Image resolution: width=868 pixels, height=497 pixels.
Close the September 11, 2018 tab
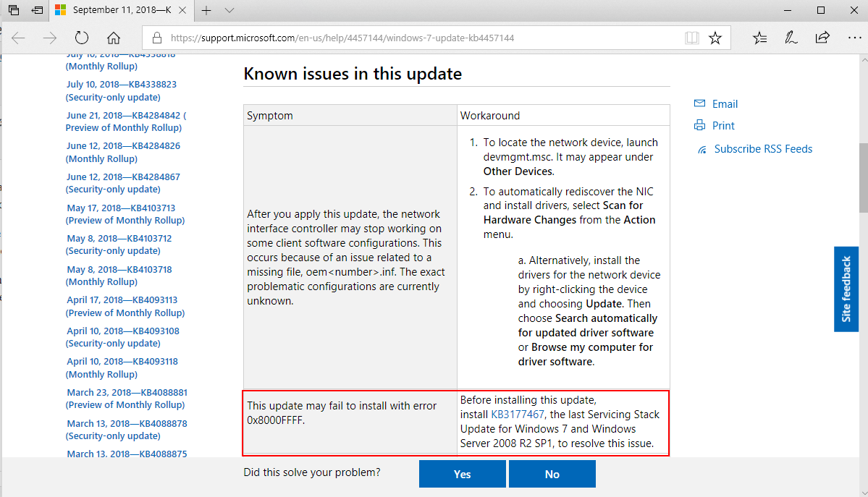pyautogui.click(x=182, y=10)
